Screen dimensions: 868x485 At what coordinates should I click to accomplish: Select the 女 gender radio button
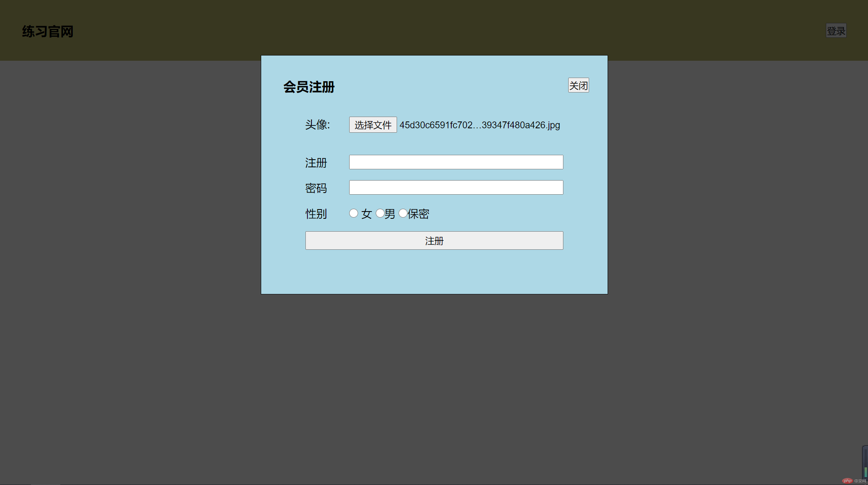point(354,213)
